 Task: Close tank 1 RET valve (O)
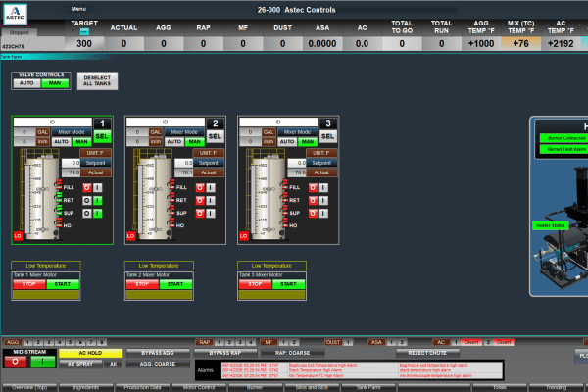[87, 201]
